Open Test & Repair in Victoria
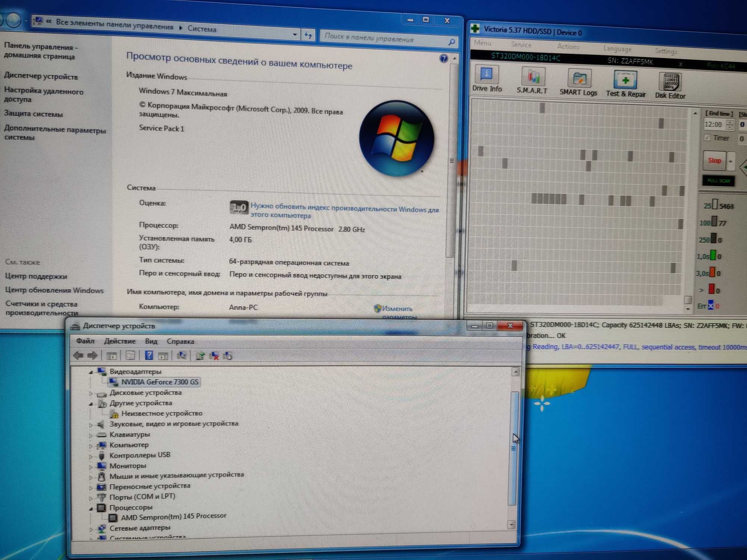747x560 pixels. pyautogui.click(x=626, y=84)
